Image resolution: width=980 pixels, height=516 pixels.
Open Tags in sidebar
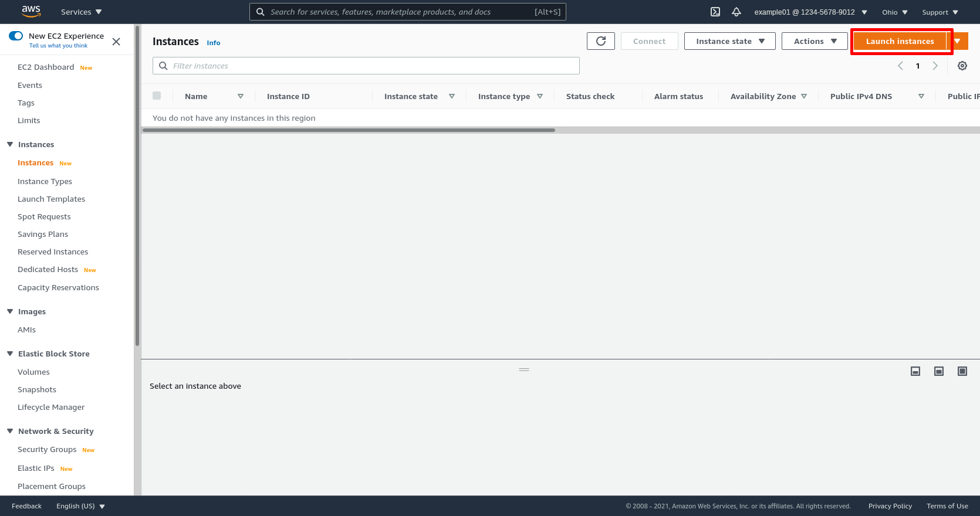(26, 103)
